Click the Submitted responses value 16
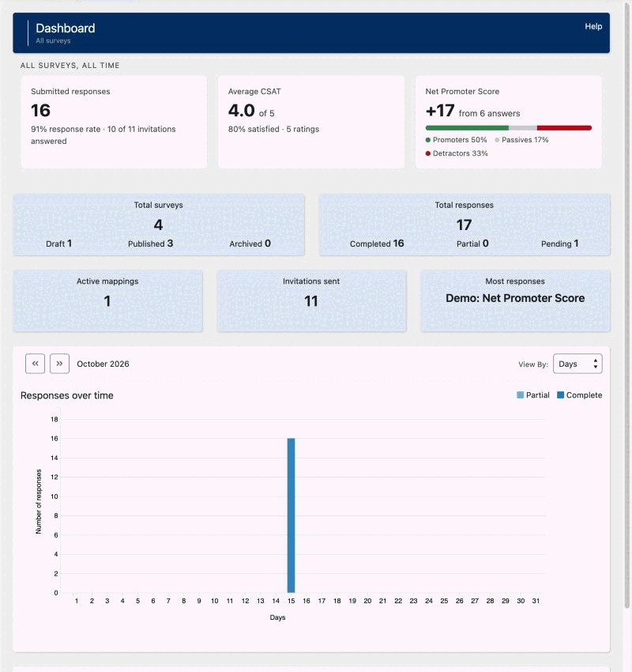632x672 pixels. (x=40, y=111)
